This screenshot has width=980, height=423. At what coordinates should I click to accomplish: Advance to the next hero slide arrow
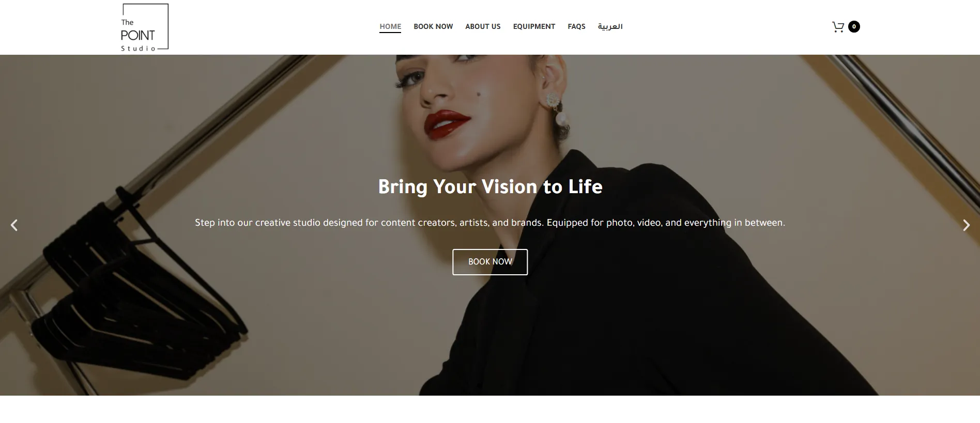pos(966,225)
